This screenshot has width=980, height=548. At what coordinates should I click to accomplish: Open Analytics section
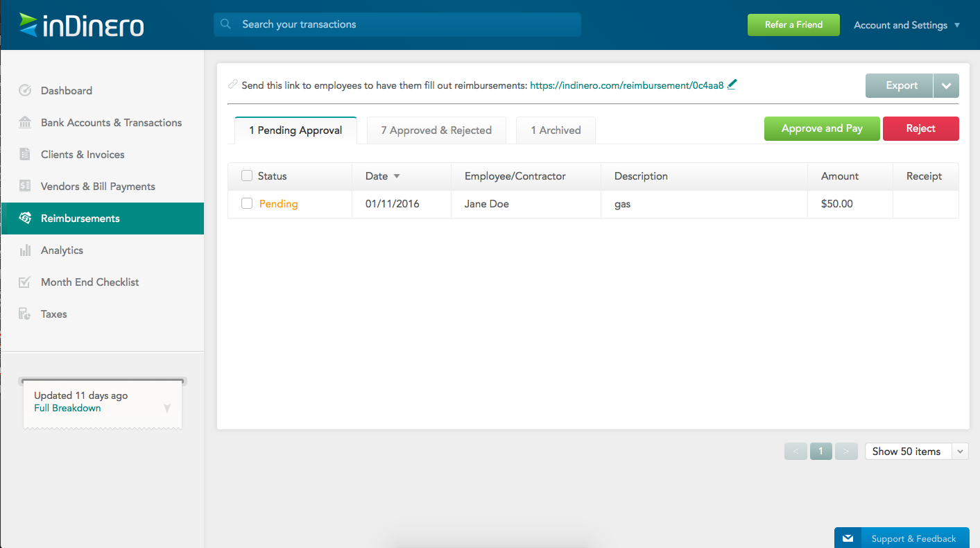coord(62,250)
